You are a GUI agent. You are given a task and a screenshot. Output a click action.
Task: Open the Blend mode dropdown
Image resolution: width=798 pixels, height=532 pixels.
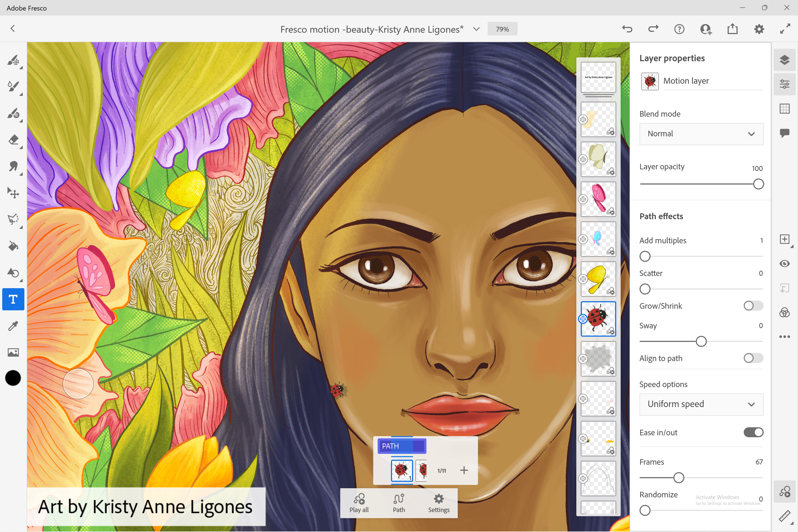(701, 134)
